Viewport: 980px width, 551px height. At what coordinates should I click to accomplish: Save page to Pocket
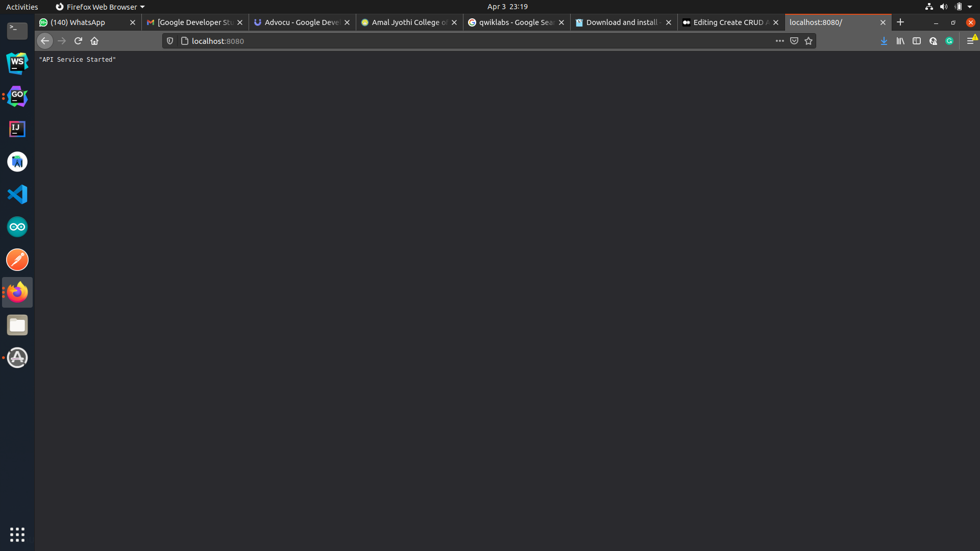tap(794, 41)
